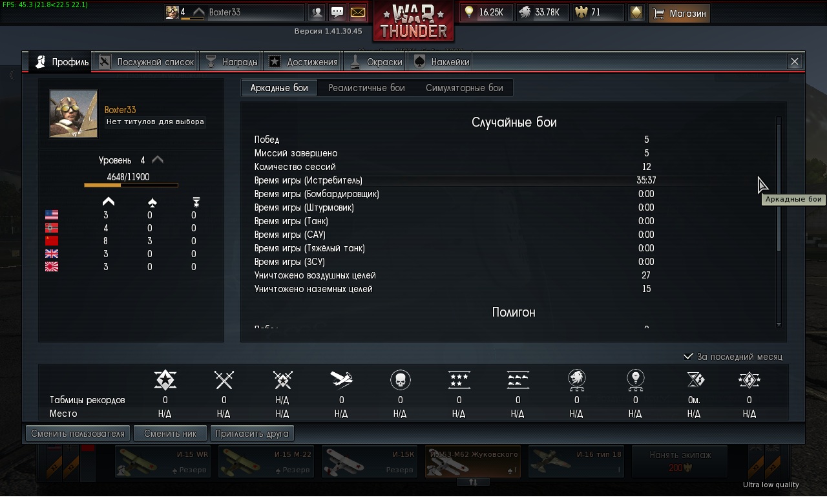Screen dimensions: 827x504
Task: Click the silver lions currency icon
Action: [525, 12]
